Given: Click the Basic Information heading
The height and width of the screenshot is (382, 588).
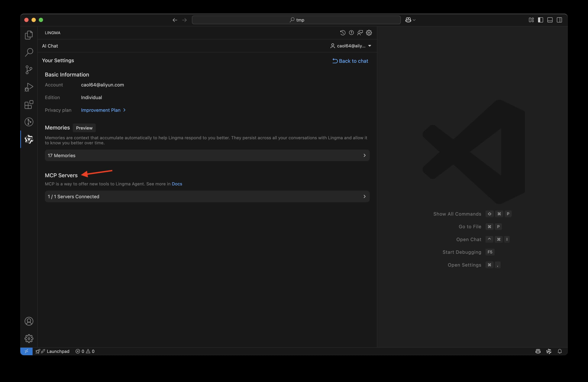Looking at the screenshot, I should coord(67,75).
